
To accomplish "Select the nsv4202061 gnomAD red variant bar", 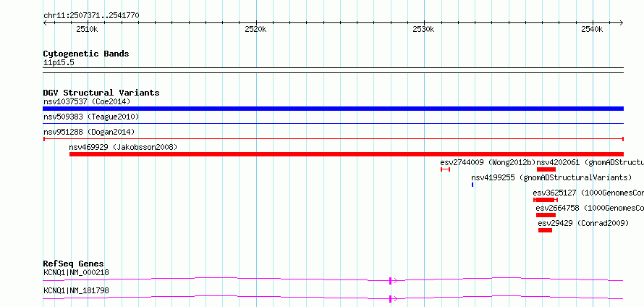I will tap(546, 169).
